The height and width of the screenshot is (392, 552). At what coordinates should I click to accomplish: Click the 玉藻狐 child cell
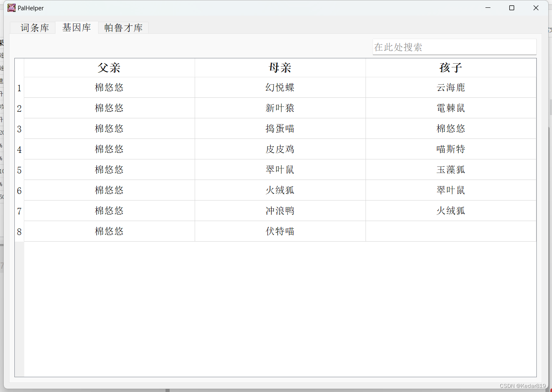pos(451,170)
